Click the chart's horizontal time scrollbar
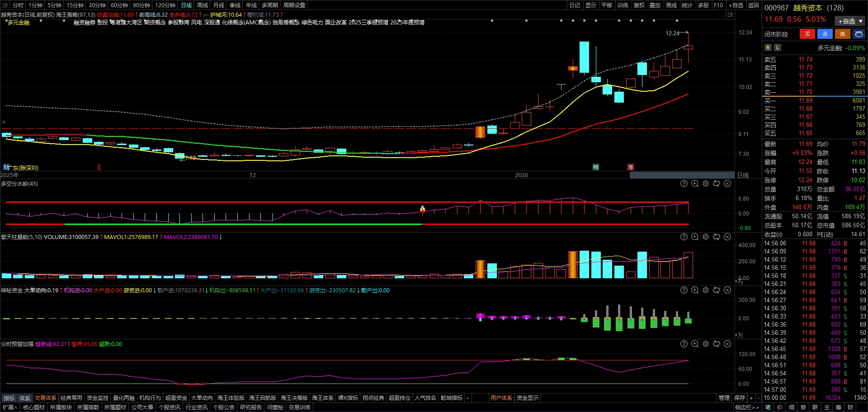This screenshot has height=412, width=868. coord(682,175)
